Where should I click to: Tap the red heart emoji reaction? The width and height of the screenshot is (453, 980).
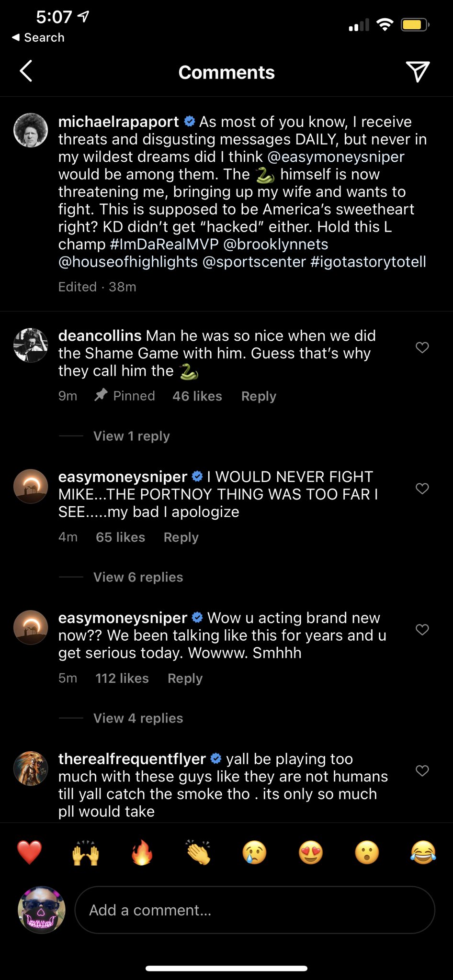29,853
